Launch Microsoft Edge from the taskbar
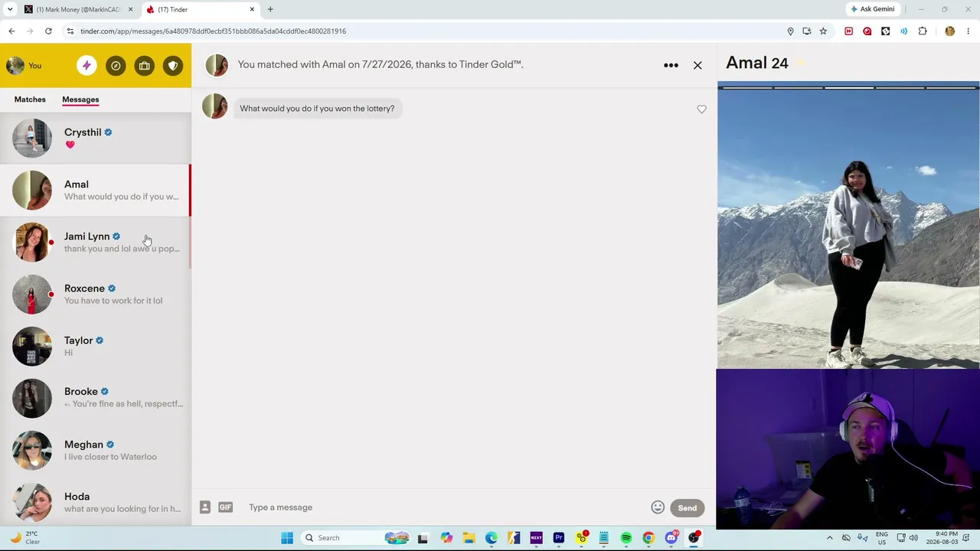The image size is (980, 551). coord(491,538)
